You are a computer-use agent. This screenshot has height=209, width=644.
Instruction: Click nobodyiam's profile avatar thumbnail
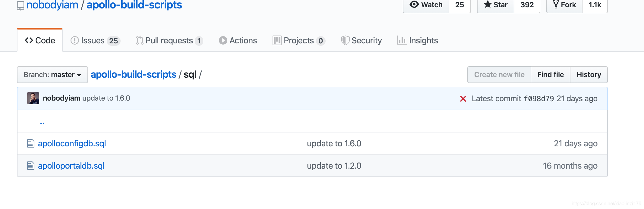point(33,98)
